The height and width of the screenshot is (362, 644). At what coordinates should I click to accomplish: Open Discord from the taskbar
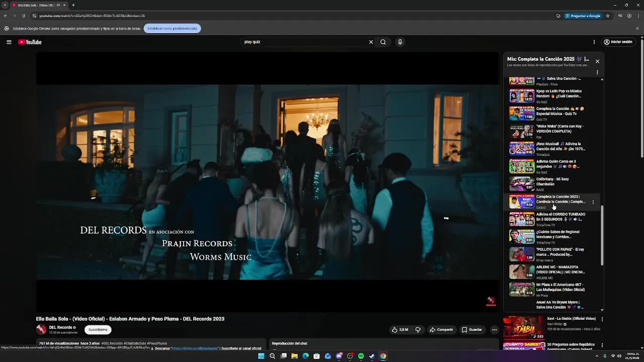coord(339,356)
